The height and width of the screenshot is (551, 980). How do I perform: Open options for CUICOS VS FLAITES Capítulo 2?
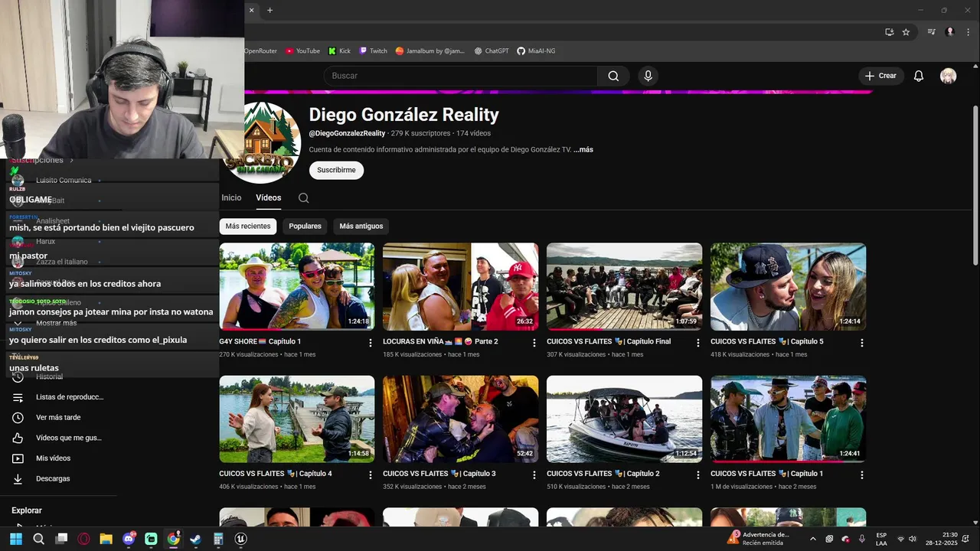click(x=697, y=475)
